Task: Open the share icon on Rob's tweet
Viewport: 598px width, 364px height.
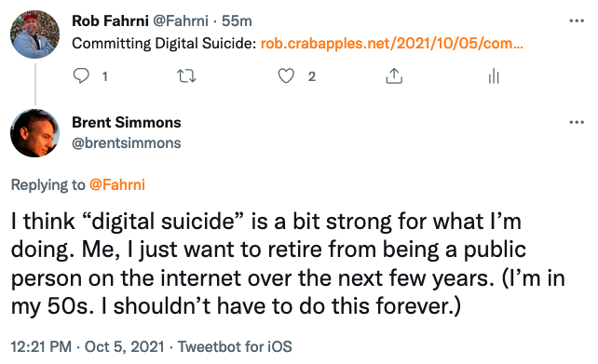Action: coord(394,75)
